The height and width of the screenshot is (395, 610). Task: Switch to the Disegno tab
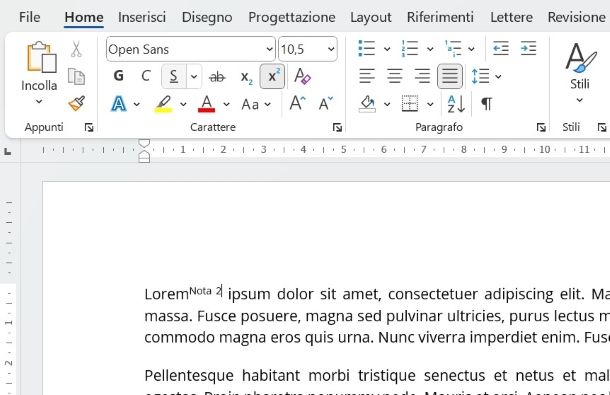pos(207,17)
